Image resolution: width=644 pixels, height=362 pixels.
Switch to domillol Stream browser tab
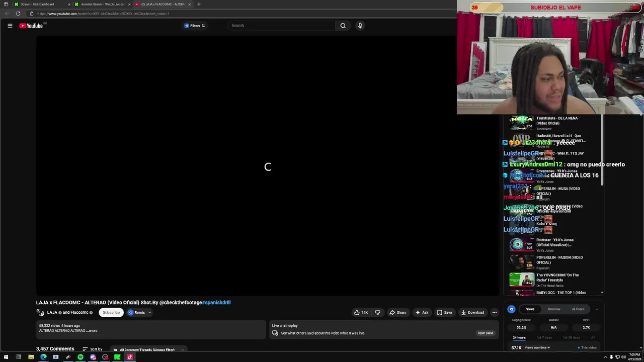pyautogui.click(x=103, y=4)
